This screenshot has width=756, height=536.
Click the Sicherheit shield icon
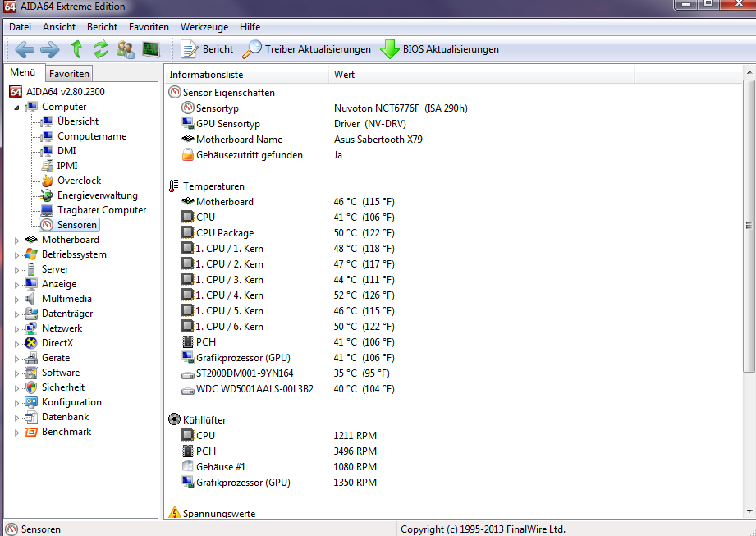click(x=31, y=387)
